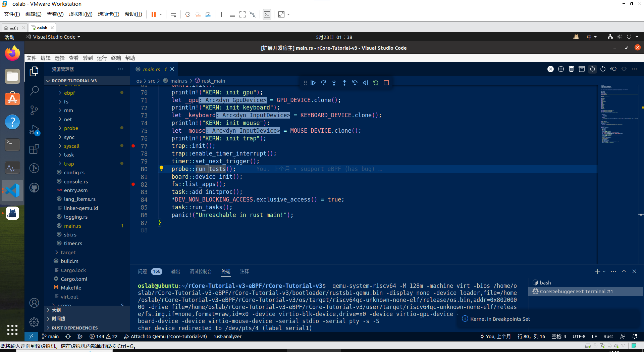Click the date and time in top bar
The width and height of the screenshot is (644, 352).
tap(334, 37)
